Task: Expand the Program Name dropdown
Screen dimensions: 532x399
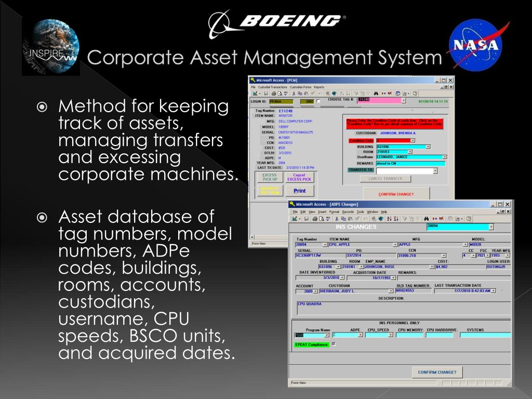Action: (x=327, y=335)
